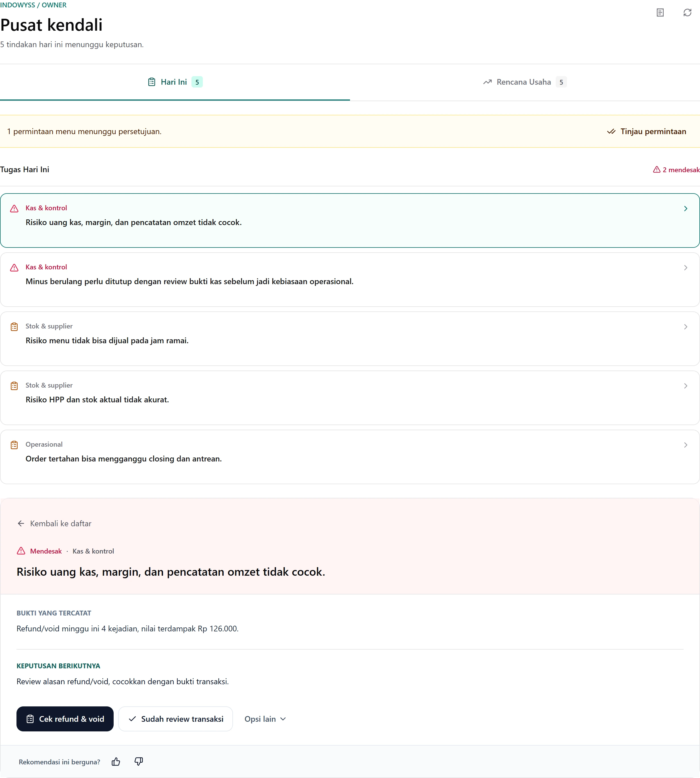Click the thumbs down feedback icon
Screen dimensions: 700x778
click(x=139, y=762)
